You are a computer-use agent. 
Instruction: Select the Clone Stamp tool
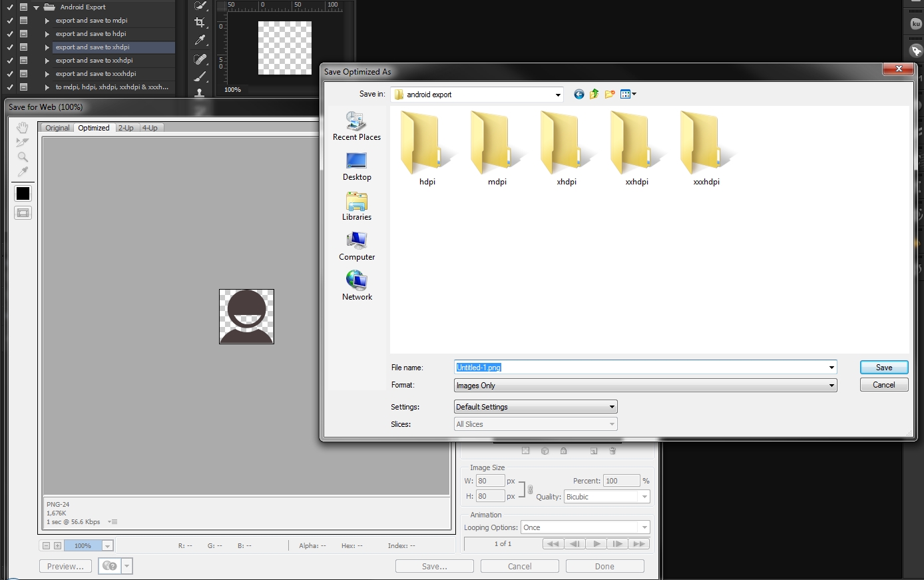pyautogui.click(x=200, y=93)
